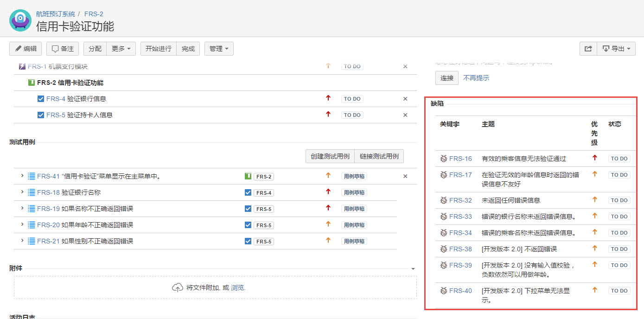Image resolution: width=644 pixels, height=319 pixels.
Task: Click the 主题 column header in 缺陷
Action: 488,124
